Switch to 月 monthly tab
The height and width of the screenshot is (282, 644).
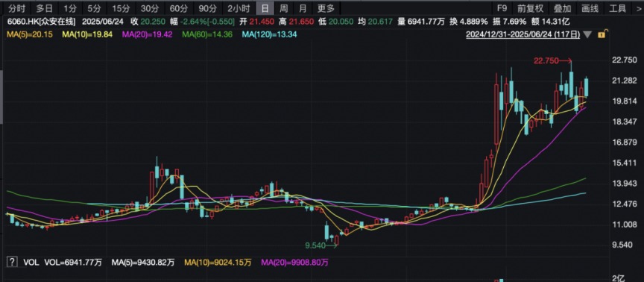point(303,7)
